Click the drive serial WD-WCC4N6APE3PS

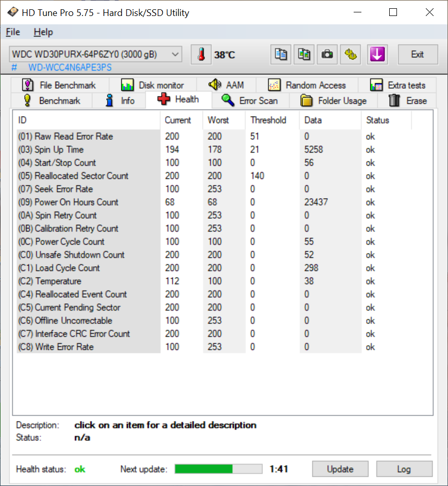coord(70,68)
